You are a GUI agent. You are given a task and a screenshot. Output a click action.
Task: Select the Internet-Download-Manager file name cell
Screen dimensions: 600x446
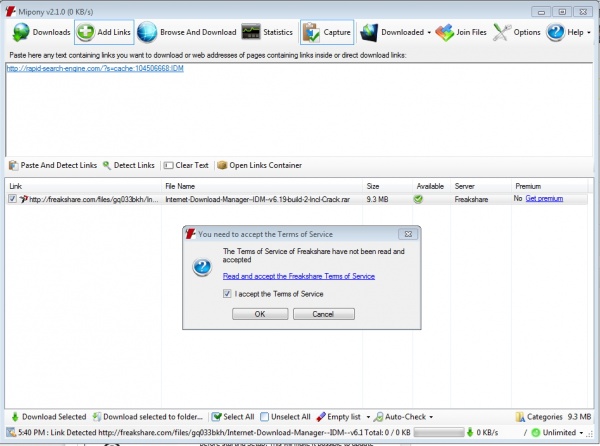coord(258,199)
